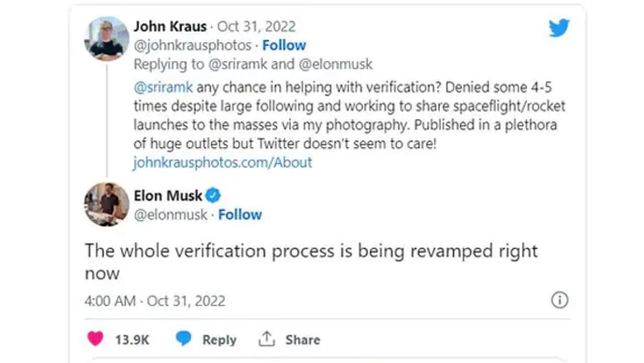Screen dimensions: 644x363
Task: Open the @johnkrausphotos handle
Action: click(192, 45)
